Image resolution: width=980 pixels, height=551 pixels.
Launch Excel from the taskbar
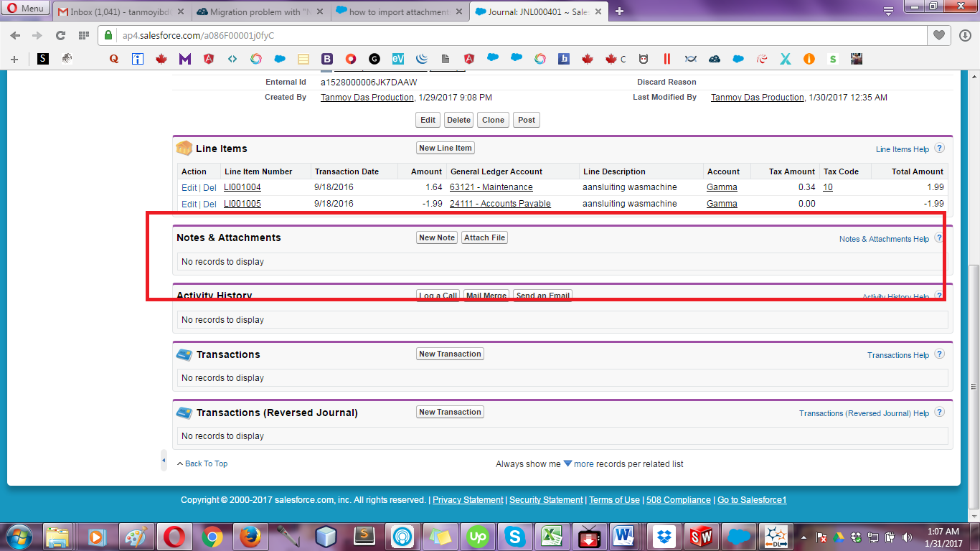552,536
